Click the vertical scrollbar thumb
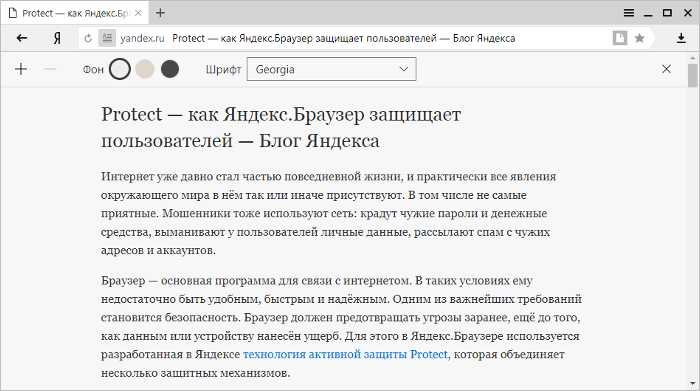This screenshot has width=700, height=391. click(x=692, y=75)
